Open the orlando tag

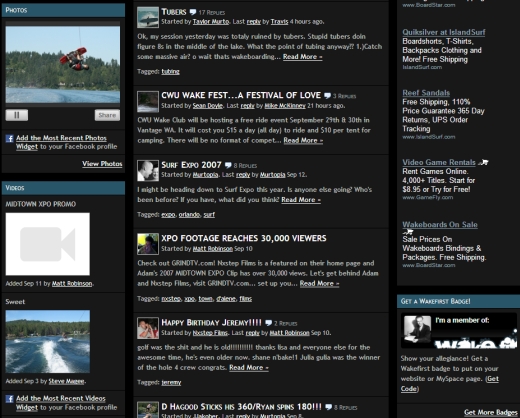click(189, 215)
